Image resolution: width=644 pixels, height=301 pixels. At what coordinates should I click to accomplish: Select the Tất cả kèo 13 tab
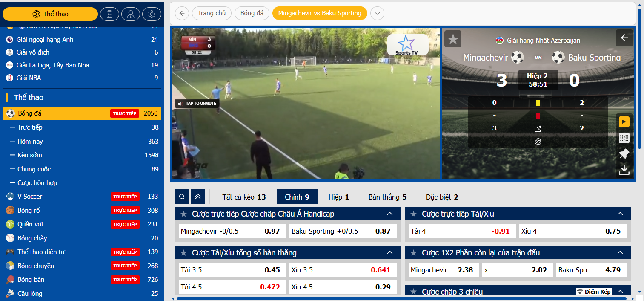(x=244, y=197)
